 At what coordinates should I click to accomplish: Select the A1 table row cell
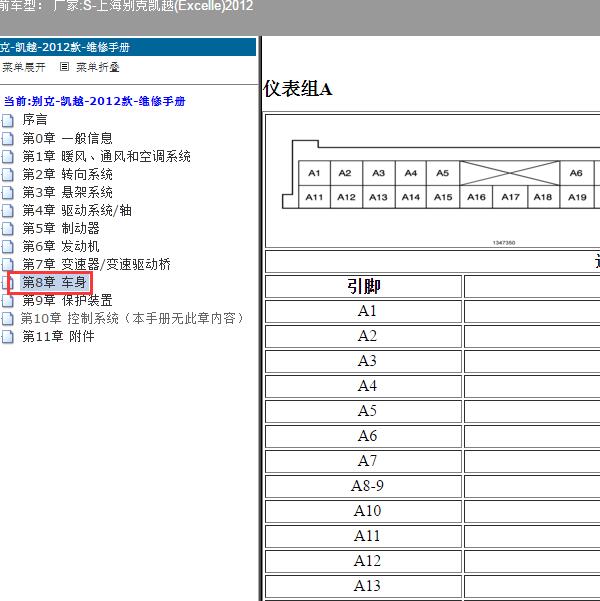(363, 311)
